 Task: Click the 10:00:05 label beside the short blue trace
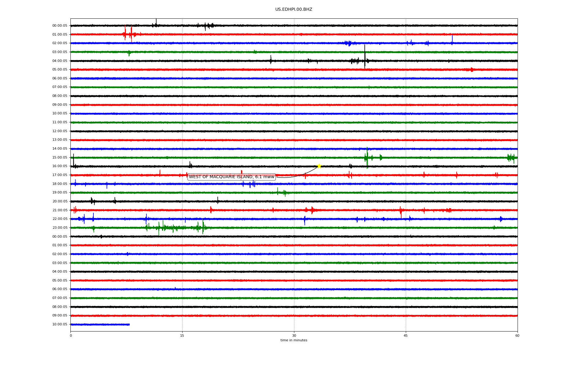(60, 324)
